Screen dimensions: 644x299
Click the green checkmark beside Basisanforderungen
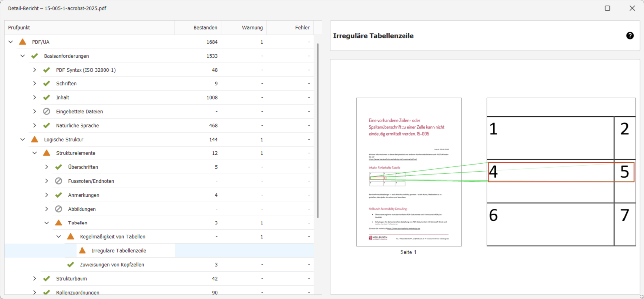coord(35,56)
